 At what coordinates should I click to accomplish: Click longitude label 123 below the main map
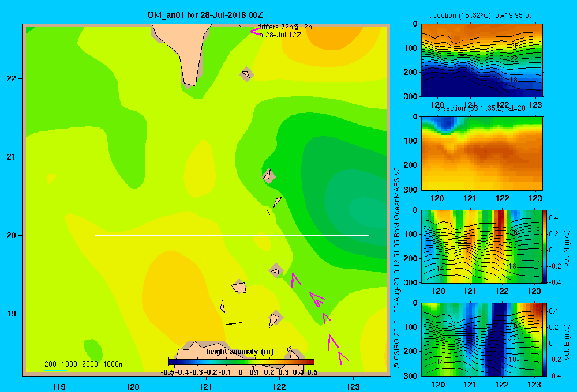353,386
